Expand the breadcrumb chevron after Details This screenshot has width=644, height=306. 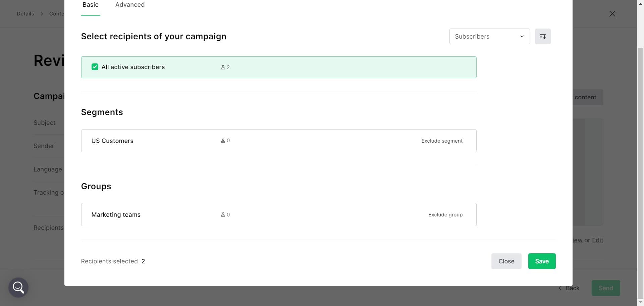pos(42,14)
